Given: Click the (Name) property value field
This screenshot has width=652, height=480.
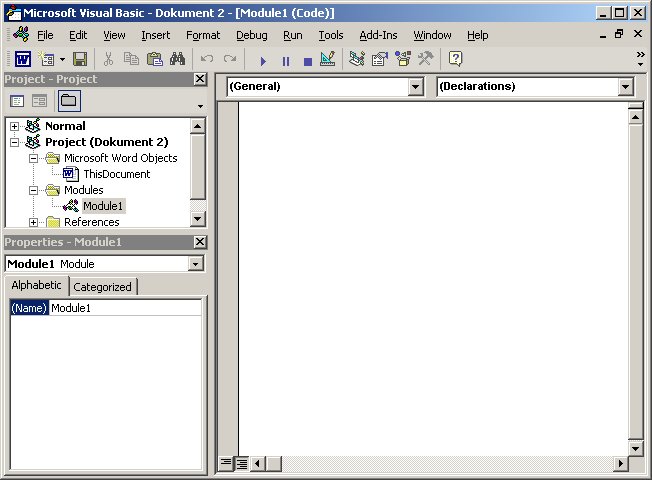Looking at the screenshot, I should click(125, 308).
